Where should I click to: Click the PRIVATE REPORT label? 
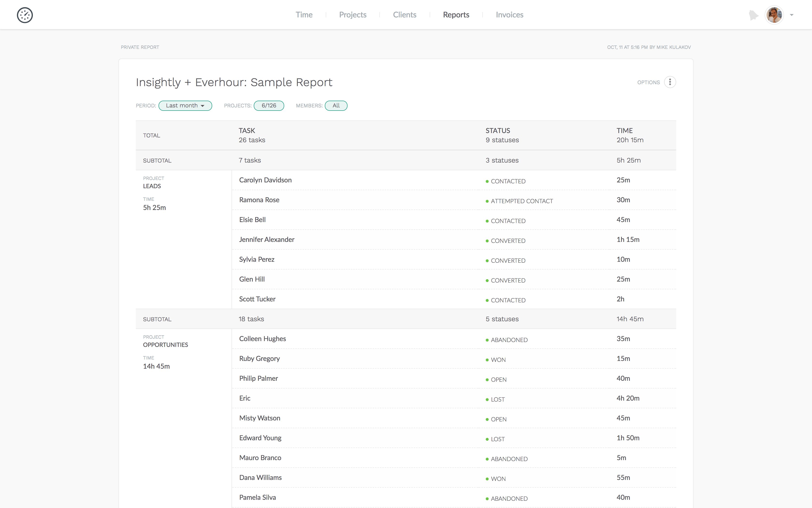[x=140, y=47]
